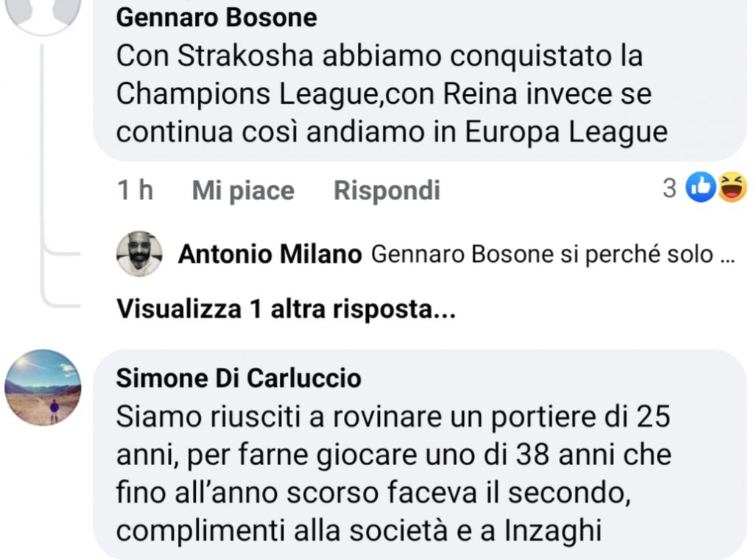Like Gennaro Bosone's comment with Mi piace
The width and height of the screenshot is (754, 560).
(x=243, y=191)
